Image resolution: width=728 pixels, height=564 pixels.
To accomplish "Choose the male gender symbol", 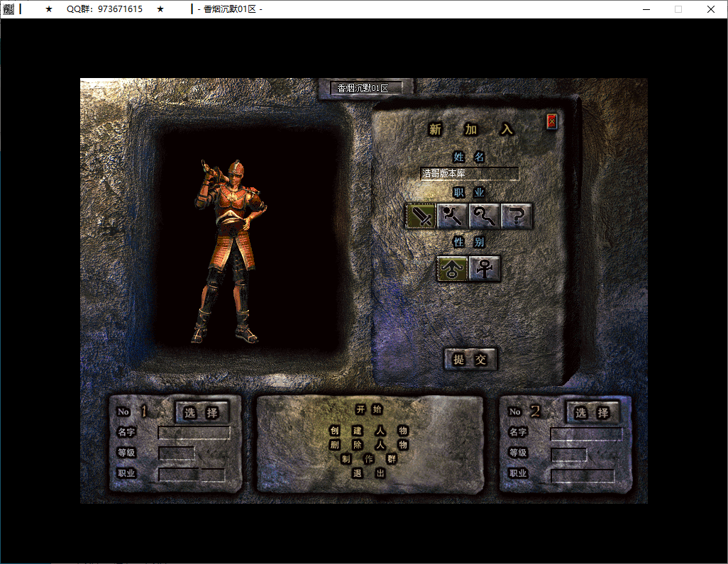I will tap(452, 269).
